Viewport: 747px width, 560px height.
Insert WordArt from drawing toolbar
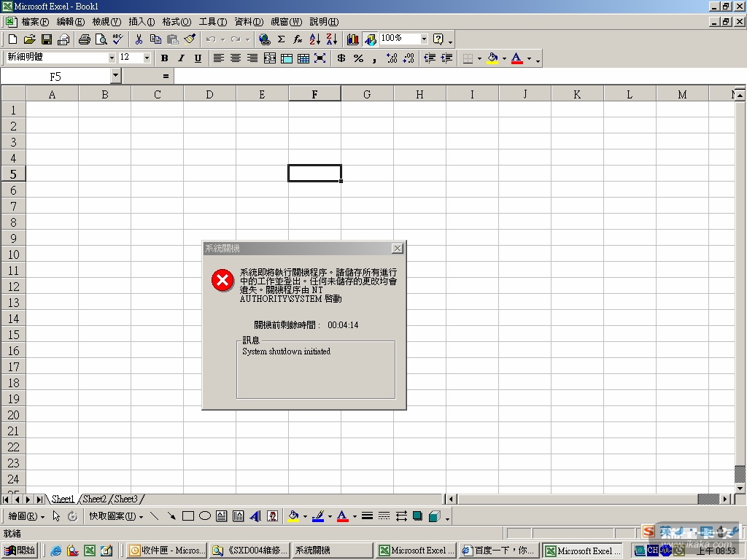tap(255, 516)
